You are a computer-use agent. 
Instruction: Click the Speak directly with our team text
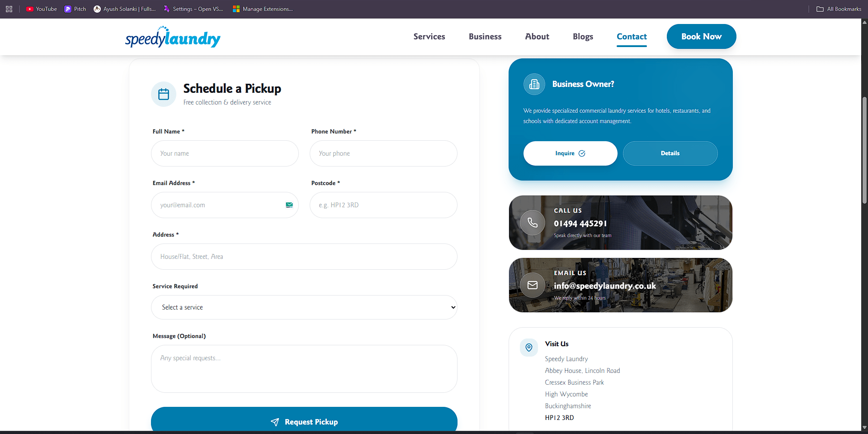coord(582,235)
